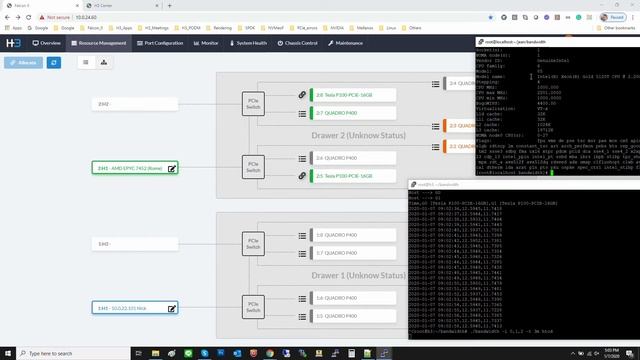The width and height of the screenshot is (640, 360).
Task: Open the Rendering bookmark folder
Action: pyautogui.click(x=219, y=28)
